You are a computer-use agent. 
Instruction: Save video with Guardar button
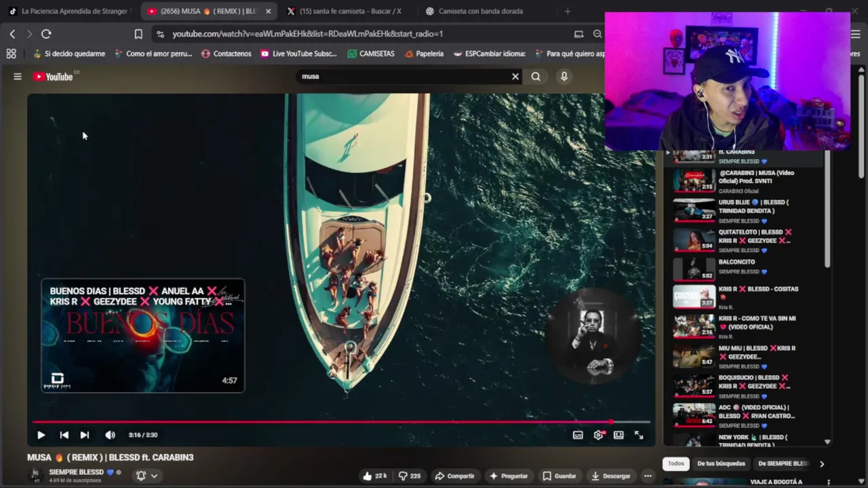click(559, 476)
